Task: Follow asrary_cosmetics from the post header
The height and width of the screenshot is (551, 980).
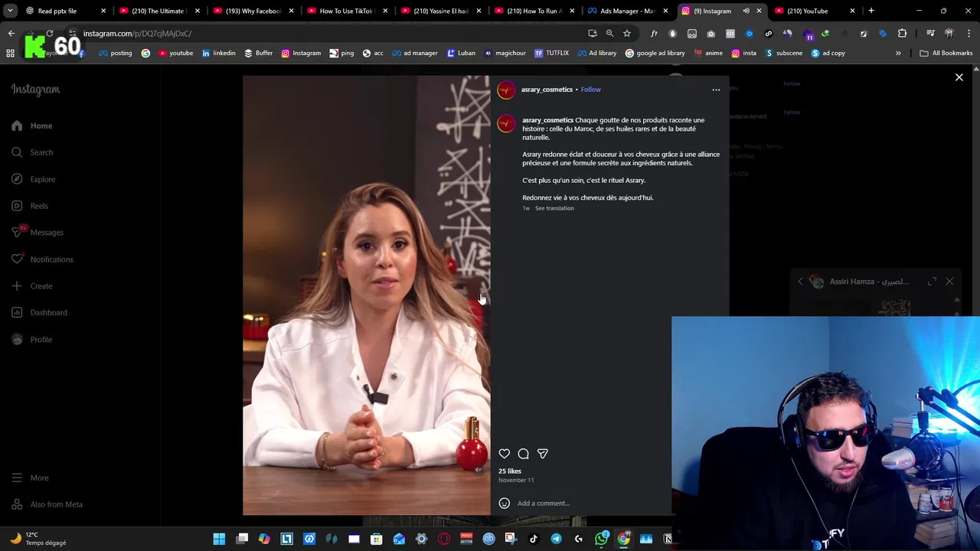Action: click(x=590, y=90)
